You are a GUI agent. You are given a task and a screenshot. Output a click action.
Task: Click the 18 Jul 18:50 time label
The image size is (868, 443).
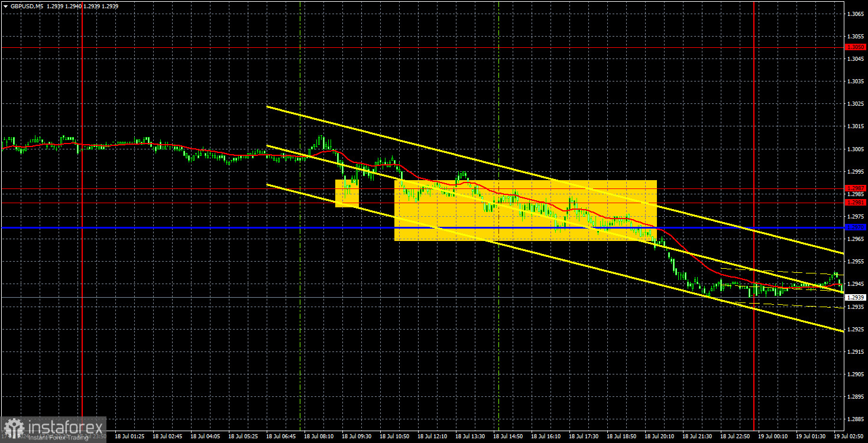[621, 437]
